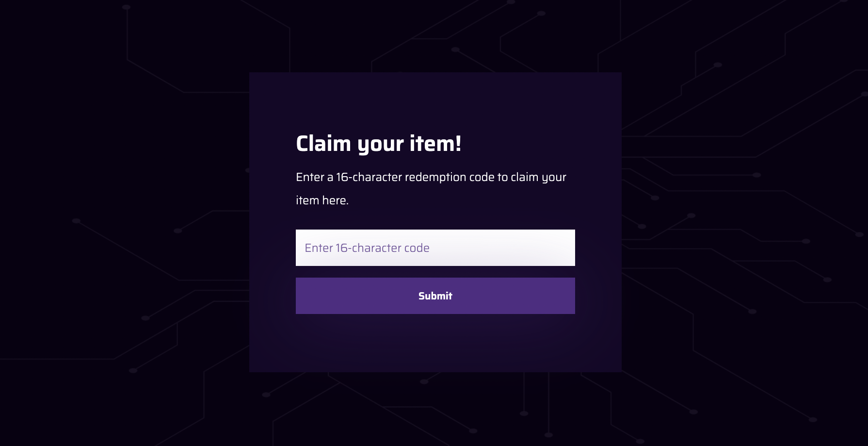Click the word "Claim" in the title
The height and width of the screenshot is (446, 868).
[323, 144]
